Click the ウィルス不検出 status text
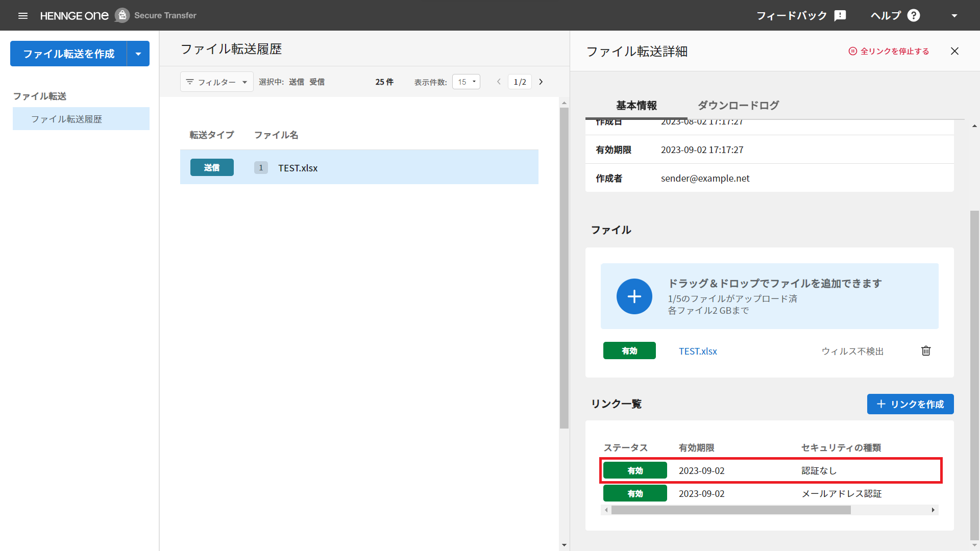Image resolution: width=980 pixels, height=551 pixels. (852, 351)
